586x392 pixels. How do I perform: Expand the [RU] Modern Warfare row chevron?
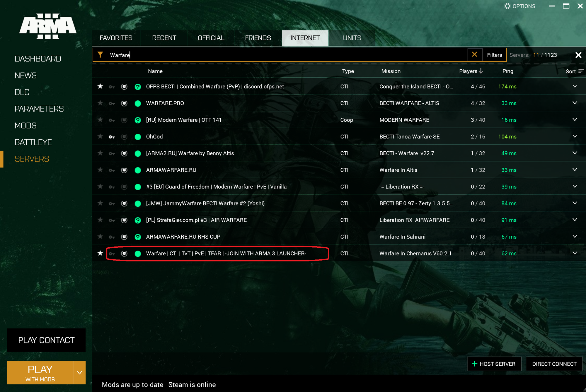click(x=575, y=119)
